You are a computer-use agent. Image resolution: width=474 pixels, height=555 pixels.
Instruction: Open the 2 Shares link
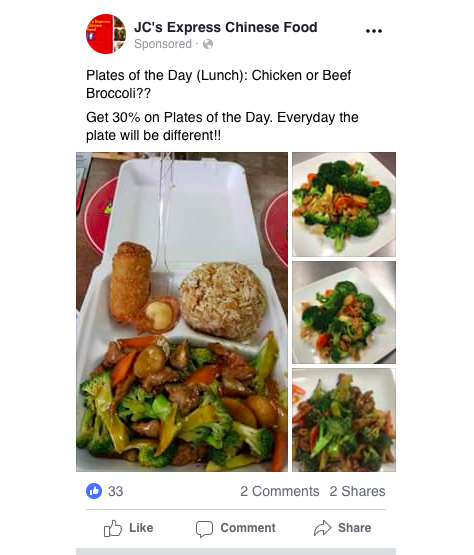click(x=357, y=491)
